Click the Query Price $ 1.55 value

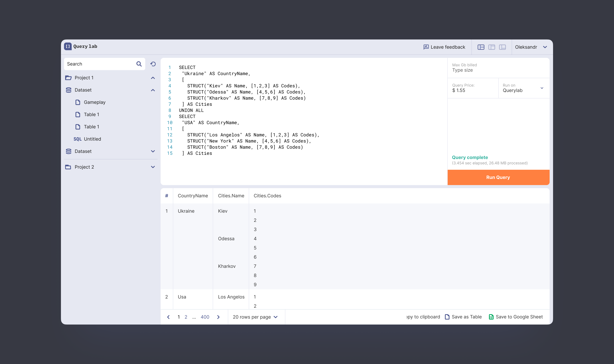click(x=458, y=90)
